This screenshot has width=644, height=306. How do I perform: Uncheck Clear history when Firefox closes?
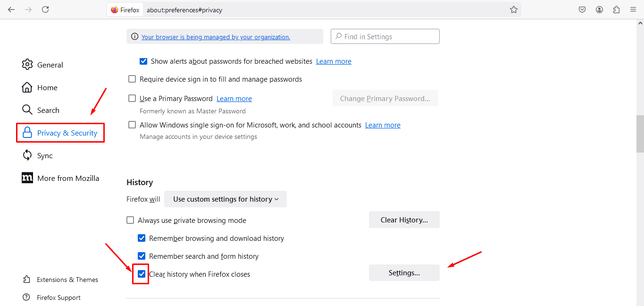[x=142, y=274]
